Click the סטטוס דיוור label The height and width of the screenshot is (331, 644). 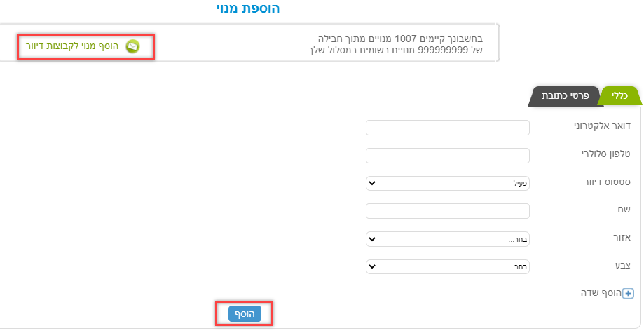click(x=607, y=182)
